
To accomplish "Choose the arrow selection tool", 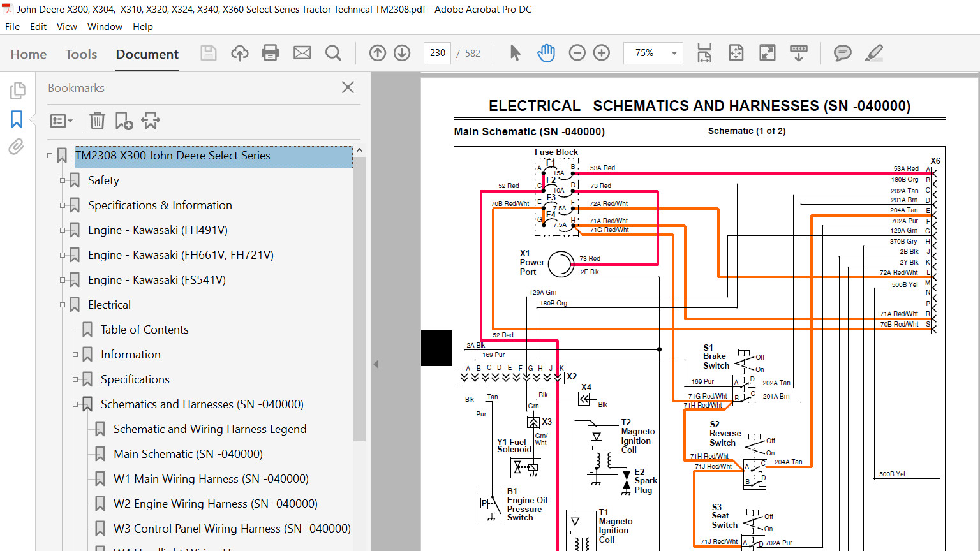I will click(515, 53).
